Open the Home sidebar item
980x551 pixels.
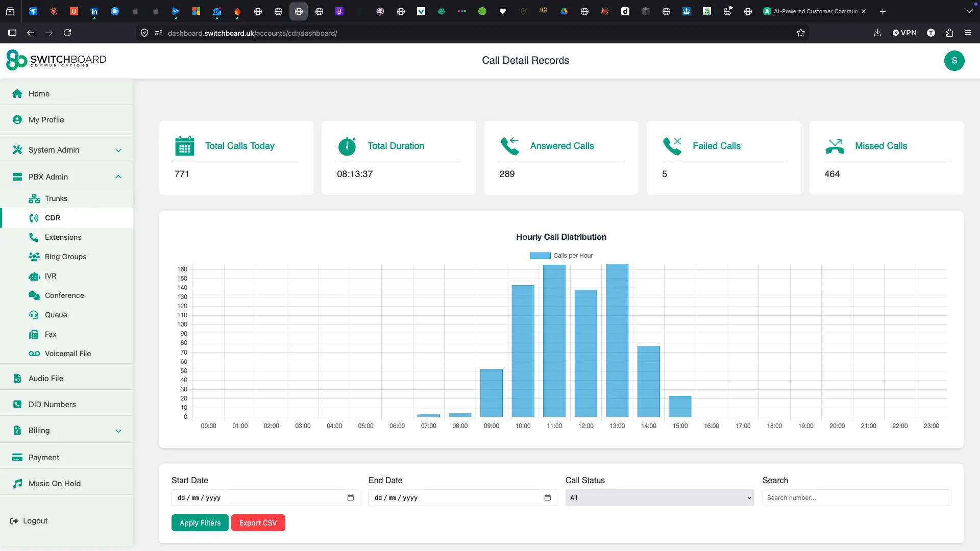click(x=66, y=93)
